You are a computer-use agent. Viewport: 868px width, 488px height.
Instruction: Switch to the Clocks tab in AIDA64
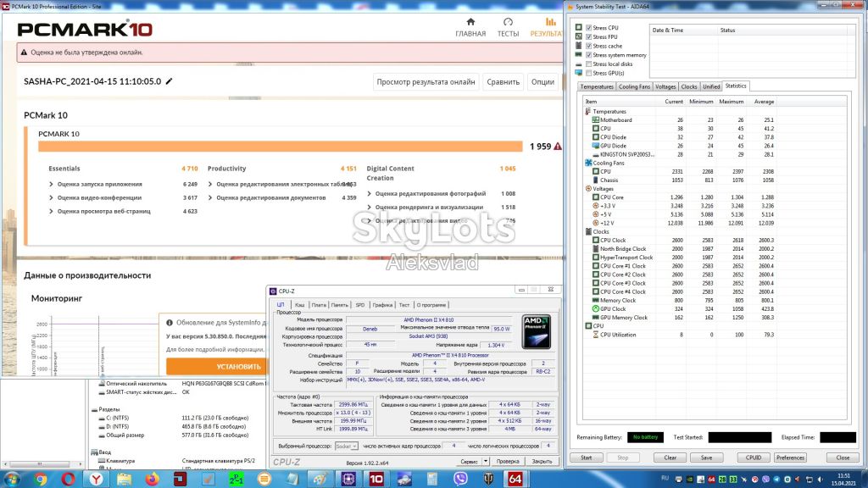(689, 86)
